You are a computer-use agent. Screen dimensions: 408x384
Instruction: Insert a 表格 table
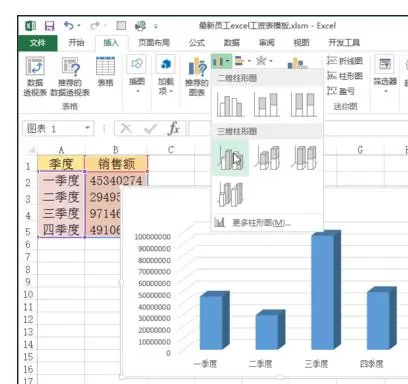(x=105, y=71)
